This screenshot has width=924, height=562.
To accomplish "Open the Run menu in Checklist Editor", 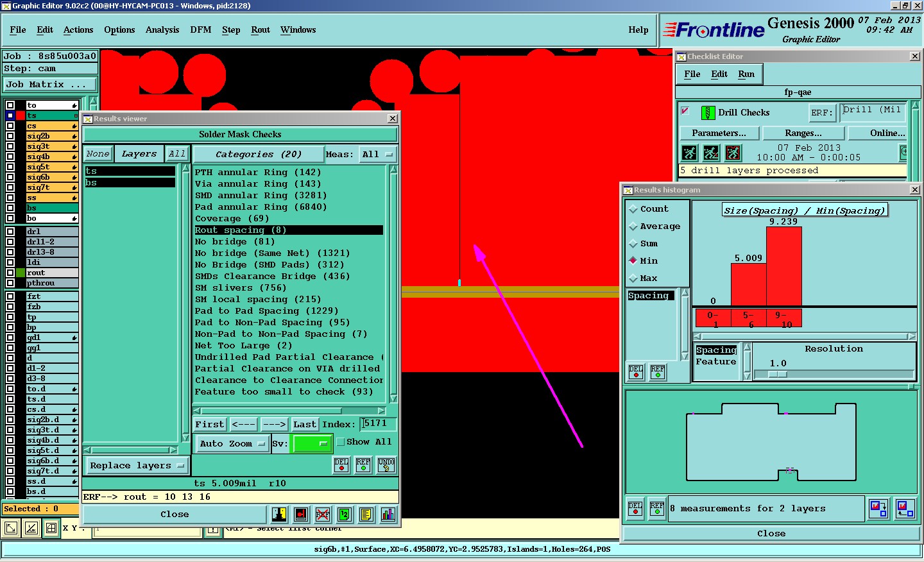I will tap(746, 74).
